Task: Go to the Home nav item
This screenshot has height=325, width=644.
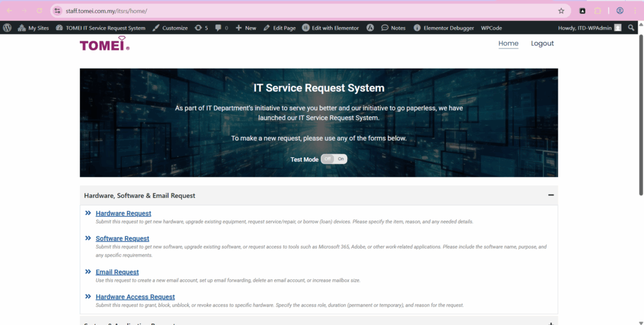Action: [x=508, y=43]
